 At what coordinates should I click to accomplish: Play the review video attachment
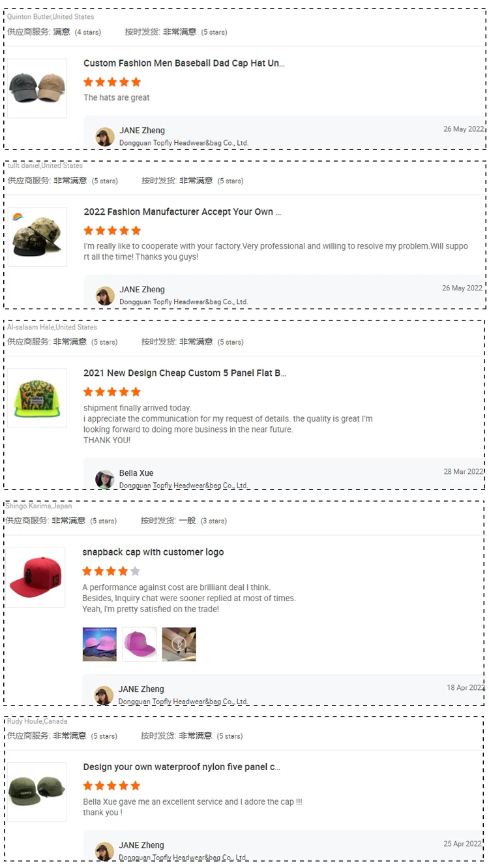(x=179, y=644)
